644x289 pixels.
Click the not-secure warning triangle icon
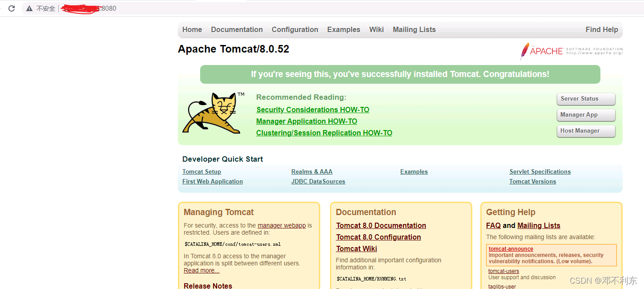29,8
